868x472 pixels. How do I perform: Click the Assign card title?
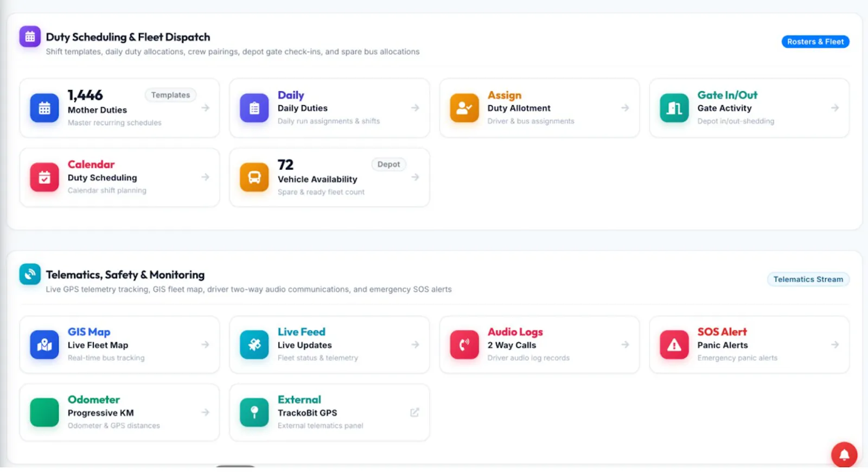coord(505,95)
